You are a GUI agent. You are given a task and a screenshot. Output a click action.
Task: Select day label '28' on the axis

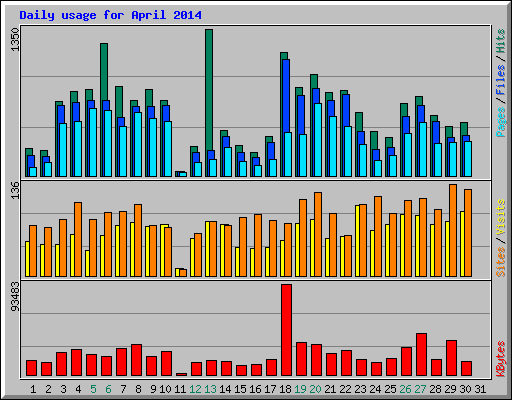click(x=435, y=389)
